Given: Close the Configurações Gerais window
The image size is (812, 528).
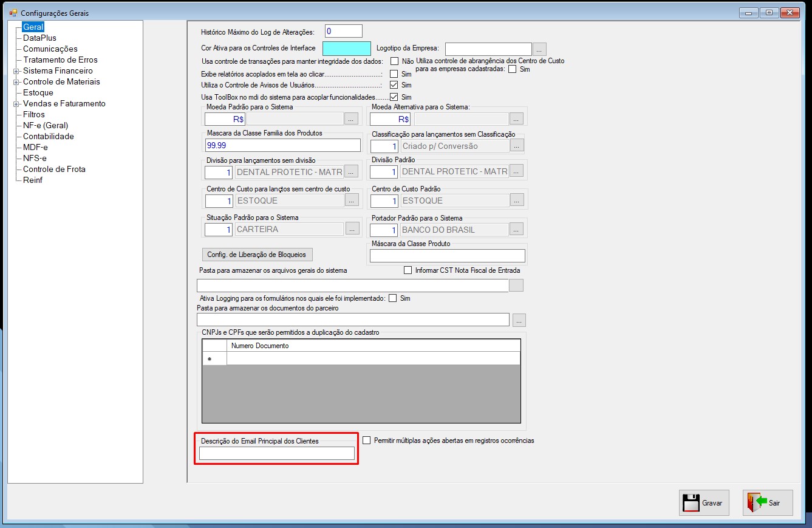Looking at the screenshot, I should pyautogui.click(x=790, y=12).
